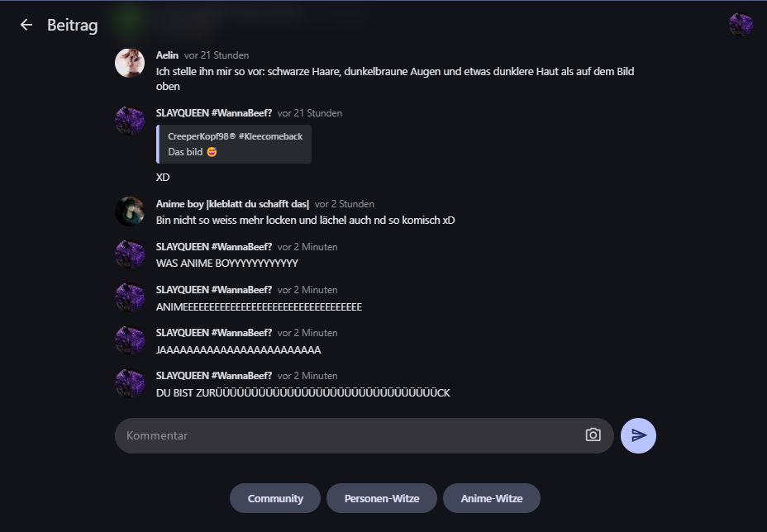Click avatar next to DU BIST ZURÜCK comment
Screen dimensions: 767x532
point(130,383)
